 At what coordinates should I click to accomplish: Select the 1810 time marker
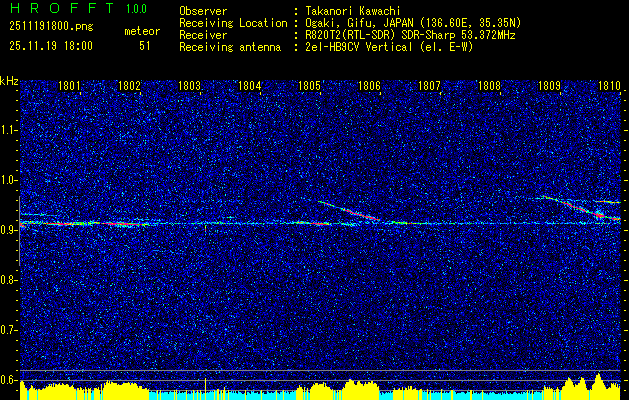(x=609, y=85)
